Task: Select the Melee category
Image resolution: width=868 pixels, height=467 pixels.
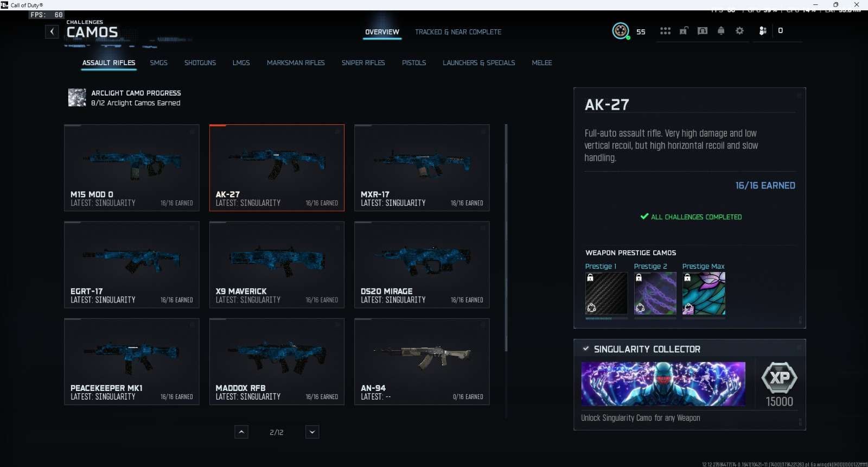Action: pos(542,63)
